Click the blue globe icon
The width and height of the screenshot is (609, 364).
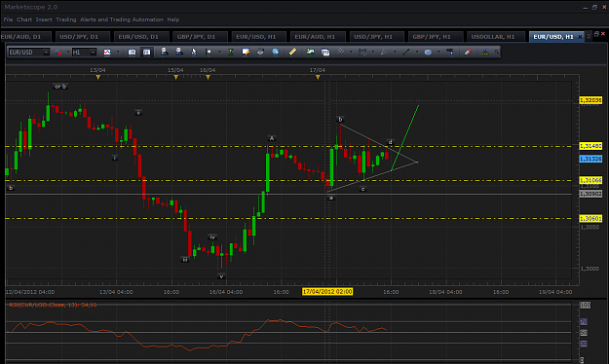(275, 52)
